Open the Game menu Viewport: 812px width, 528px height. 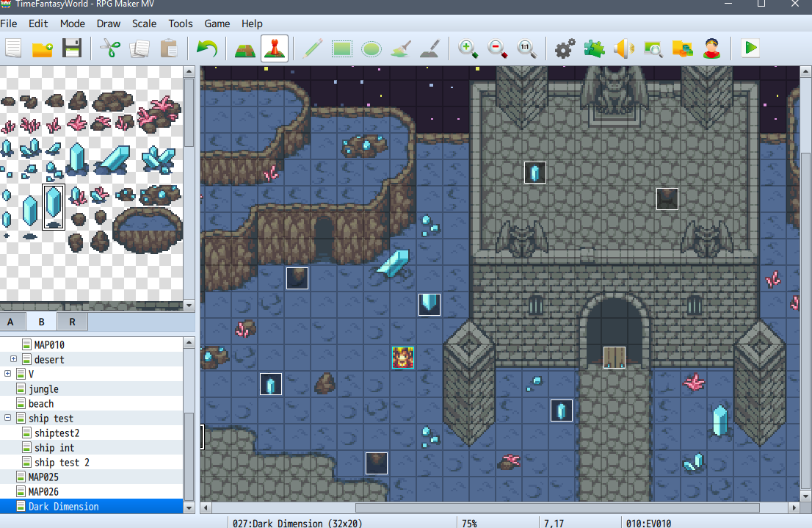click(217, 23)
